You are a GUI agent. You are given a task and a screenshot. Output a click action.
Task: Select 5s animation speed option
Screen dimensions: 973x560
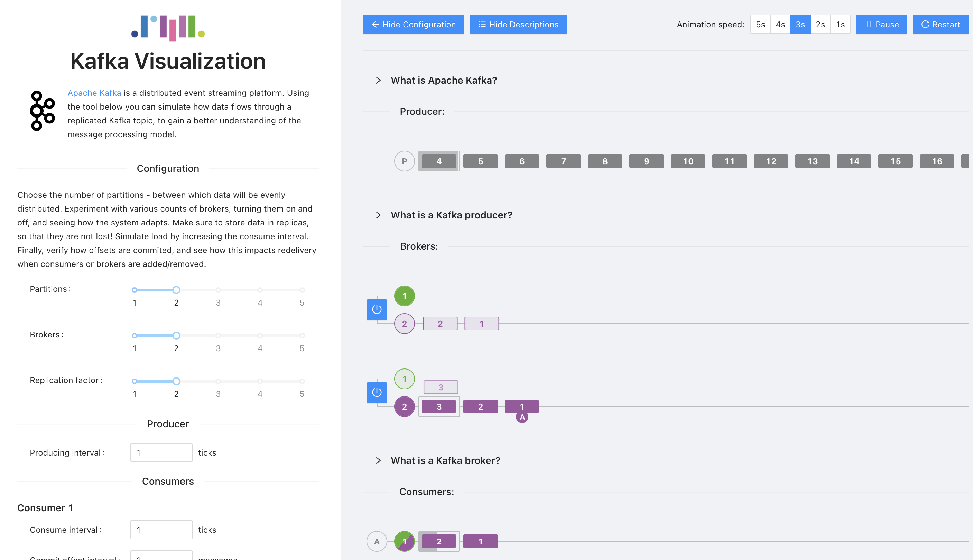(760, 24)
